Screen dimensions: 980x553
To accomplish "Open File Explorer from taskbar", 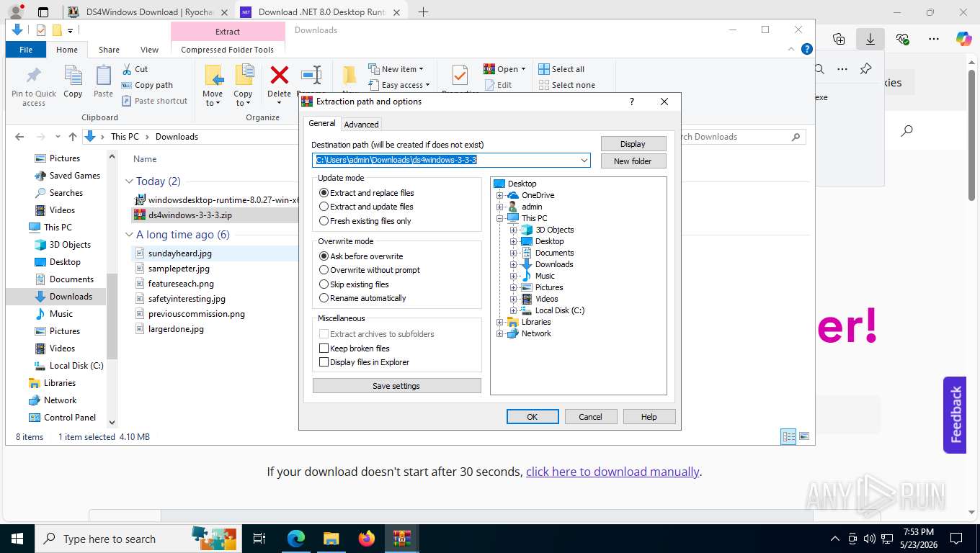I will tap(331, 539).
